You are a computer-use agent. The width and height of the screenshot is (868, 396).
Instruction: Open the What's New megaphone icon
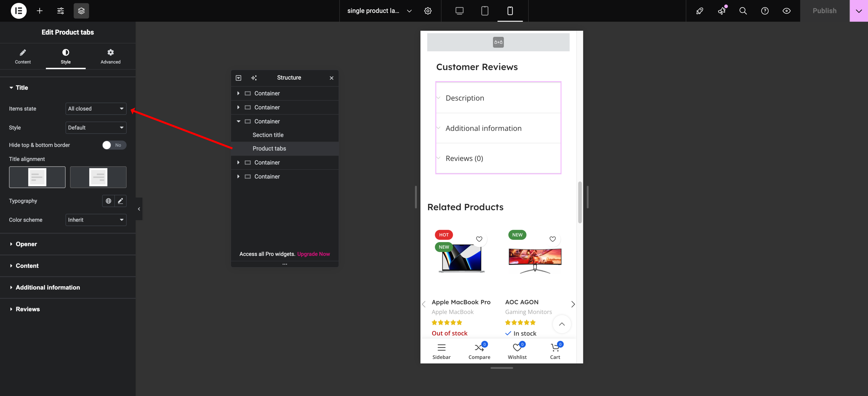pos(721,11)
